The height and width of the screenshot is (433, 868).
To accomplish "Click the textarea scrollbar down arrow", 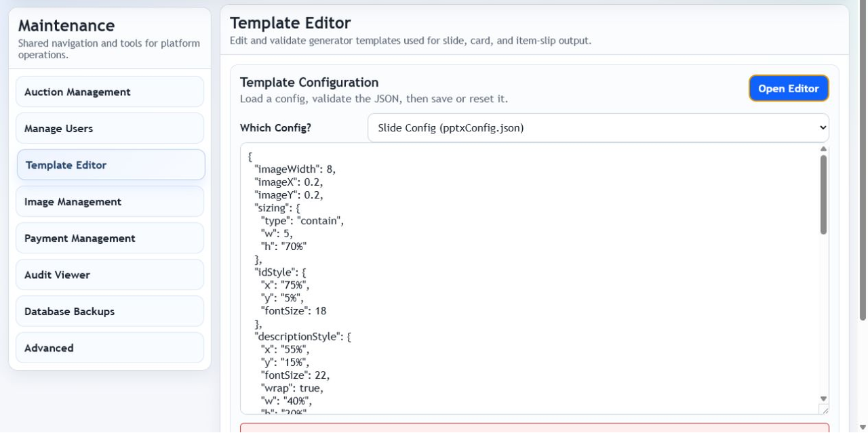I will [x=823, y=399].
